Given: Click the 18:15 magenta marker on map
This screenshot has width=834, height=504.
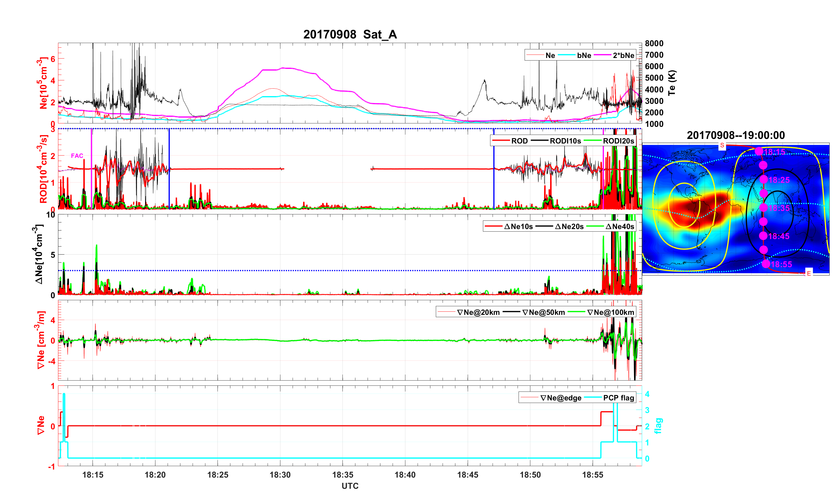Looking at the screenshot, I should (x=759, y=151).
